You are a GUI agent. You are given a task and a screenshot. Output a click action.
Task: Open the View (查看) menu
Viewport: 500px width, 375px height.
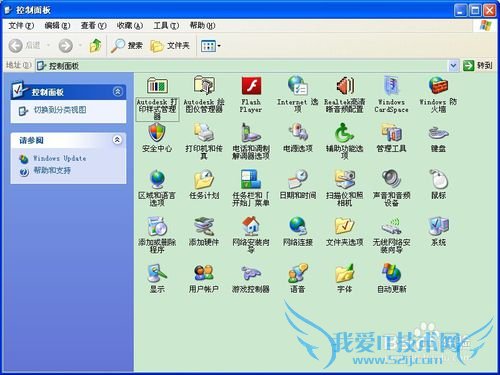(x=93, y=25)
